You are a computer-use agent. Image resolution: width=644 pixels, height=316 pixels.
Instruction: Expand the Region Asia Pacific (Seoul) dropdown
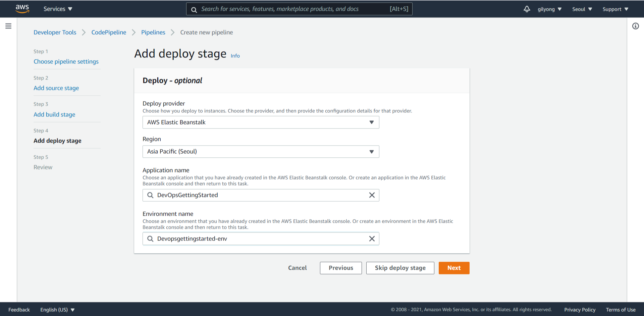[261, 152]
